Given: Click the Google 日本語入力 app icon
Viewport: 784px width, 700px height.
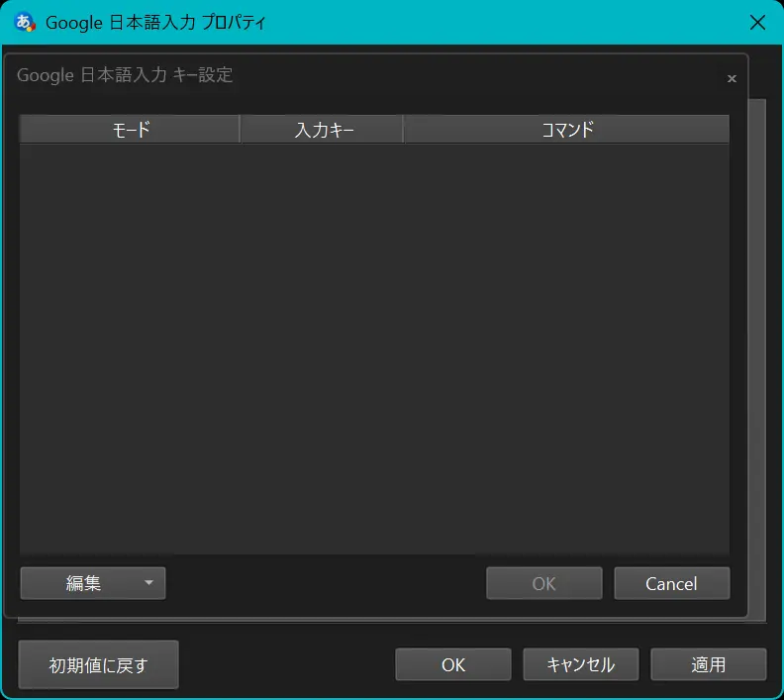Looking at the screenshot, I should (x=24, y=23).
